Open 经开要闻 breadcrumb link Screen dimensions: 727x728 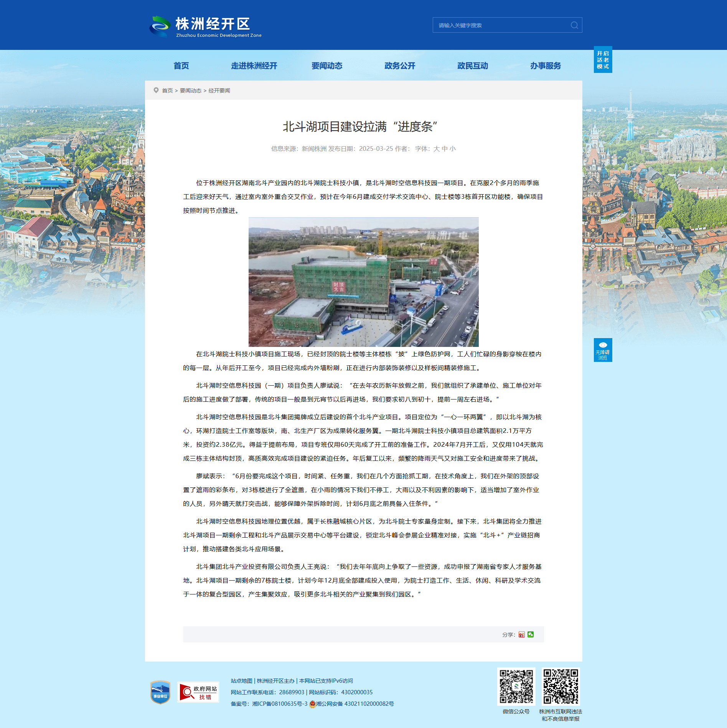[219, 91]
